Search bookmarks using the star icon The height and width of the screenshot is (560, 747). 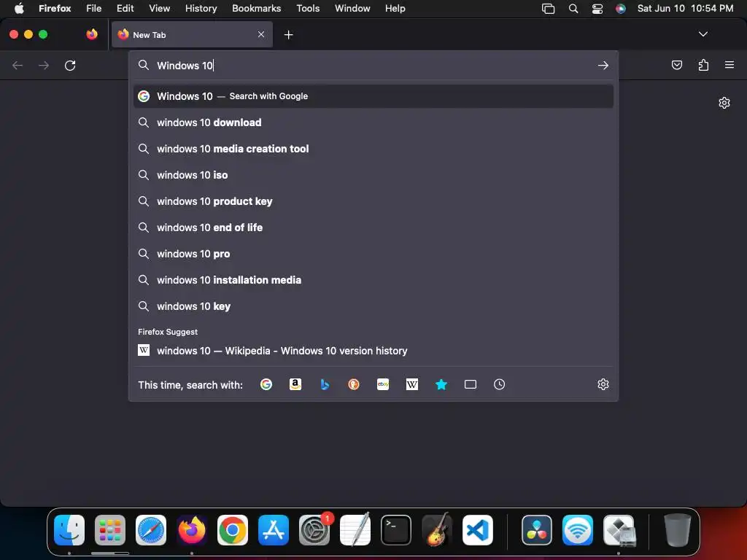(x=441, y=384)
